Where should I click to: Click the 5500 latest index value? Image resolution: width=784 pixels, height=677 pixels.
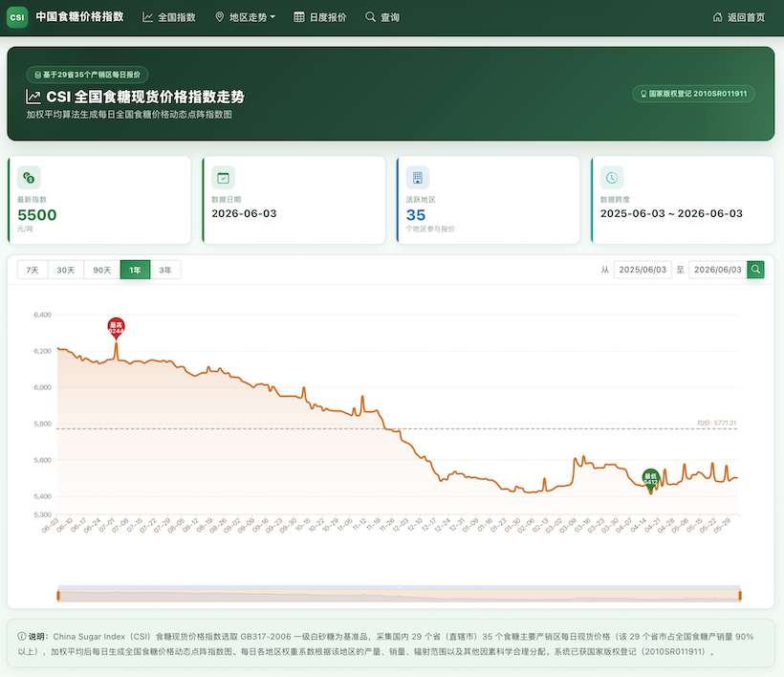pos(37,215)
